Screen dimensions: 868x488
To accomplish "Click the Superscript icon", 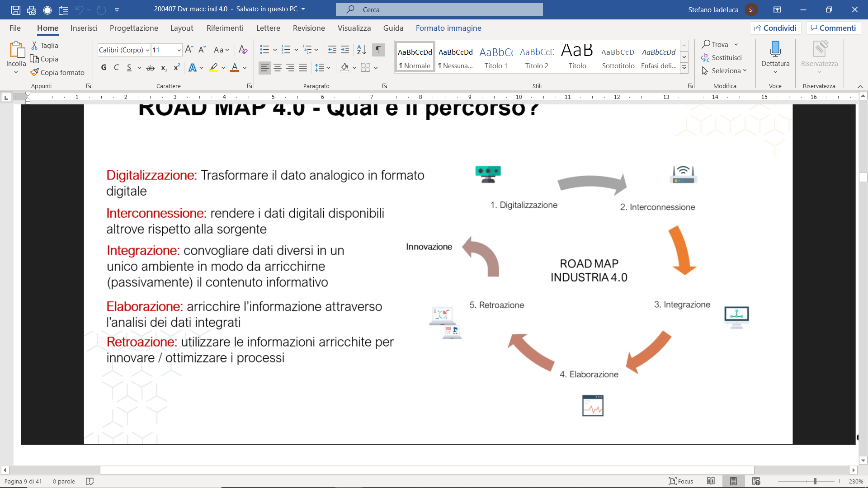I will [x=177, y=68].
